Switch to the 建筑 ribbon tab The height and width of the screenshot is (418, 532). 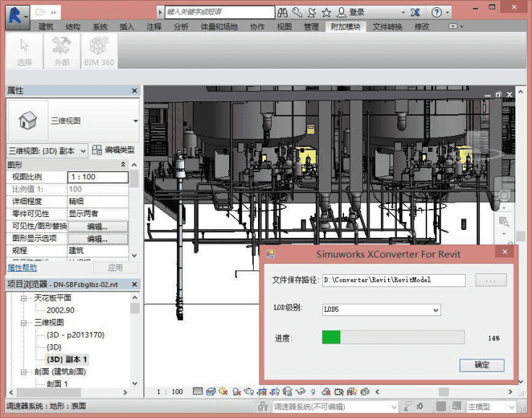(x=46, y=27)
